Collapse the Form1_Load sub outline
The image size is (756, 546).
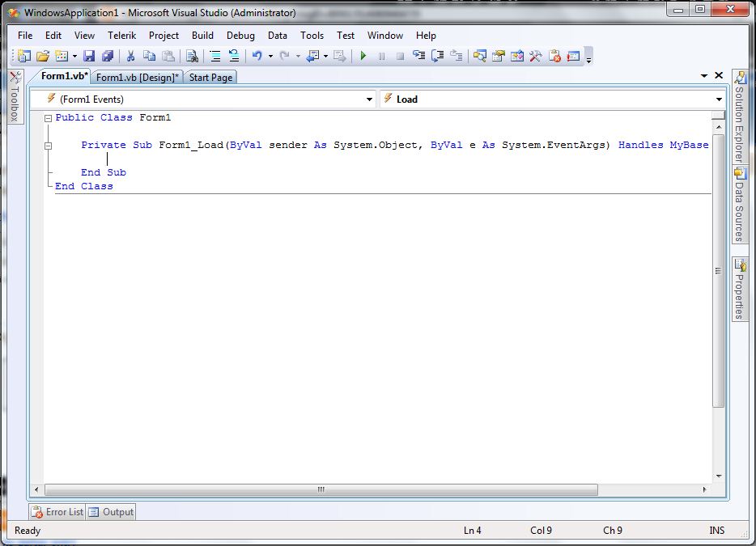coord(49,145)
